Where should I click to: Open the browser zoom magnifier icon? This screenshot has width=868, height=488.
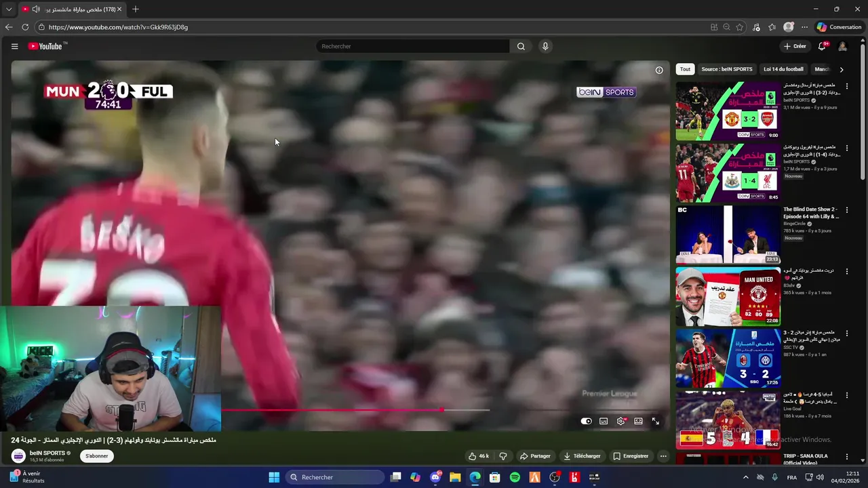click(x=726, y=27)
